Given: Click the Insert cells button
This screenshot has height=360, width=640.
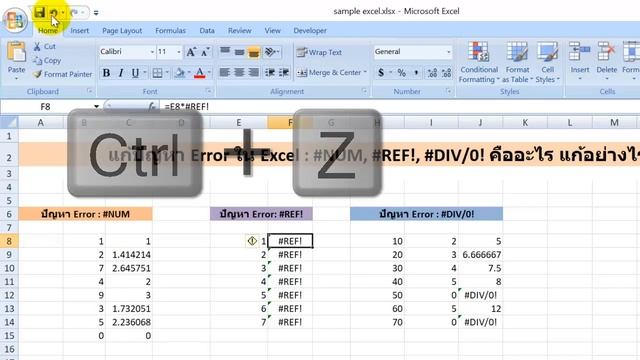Looking at the screenshot, I should coord(580,60).
